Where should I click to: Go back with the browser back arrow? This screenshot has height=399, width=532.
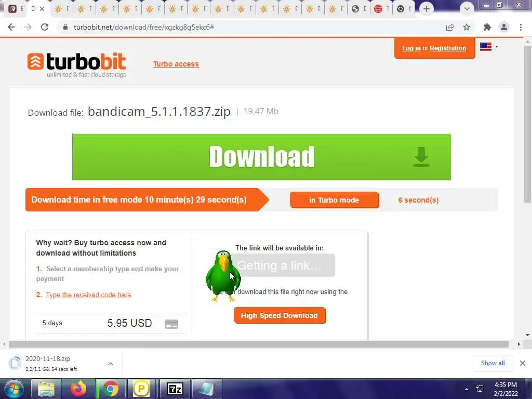pos(11,27)
